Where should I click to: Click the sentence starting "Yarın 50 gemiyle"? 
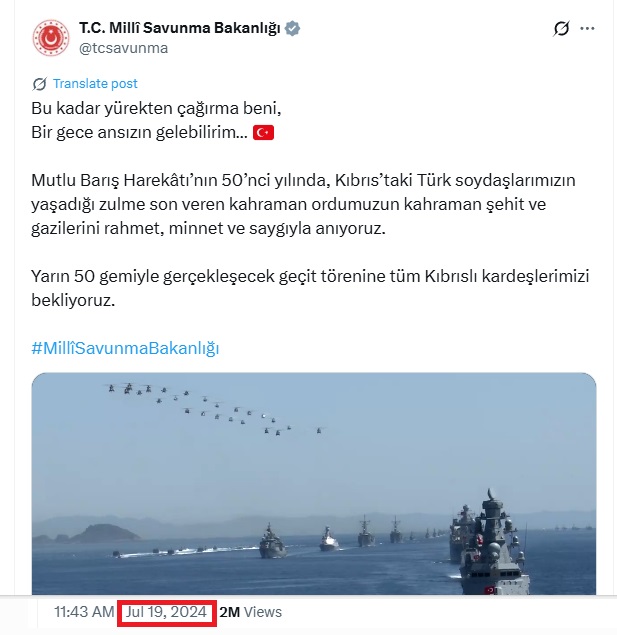pos(310,288)
